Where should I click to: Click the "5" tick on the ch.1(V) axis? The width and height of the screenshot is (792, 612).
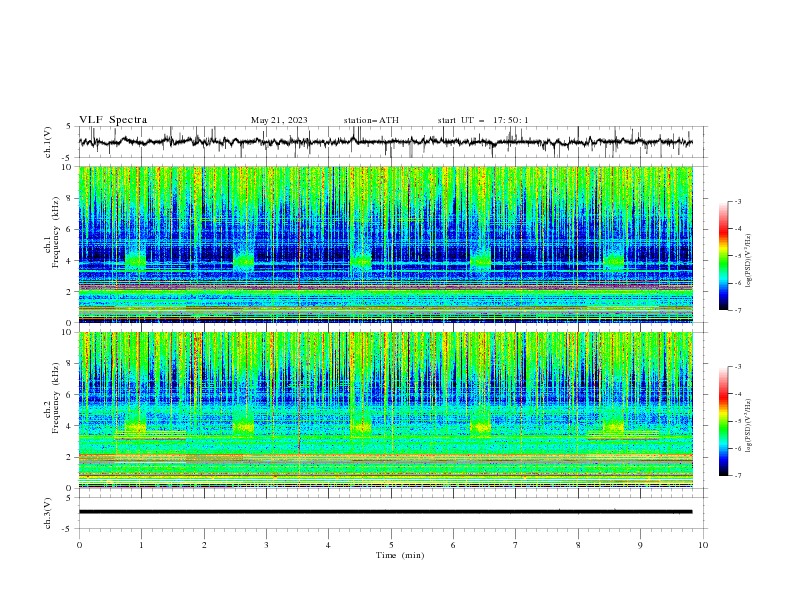[69, 126]
